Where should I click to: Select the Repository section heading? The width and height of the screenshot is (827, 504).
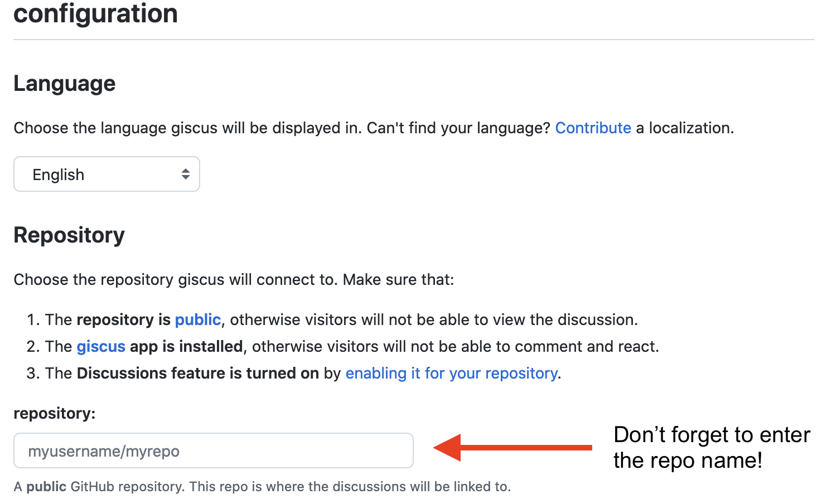[x=69, y=235]
